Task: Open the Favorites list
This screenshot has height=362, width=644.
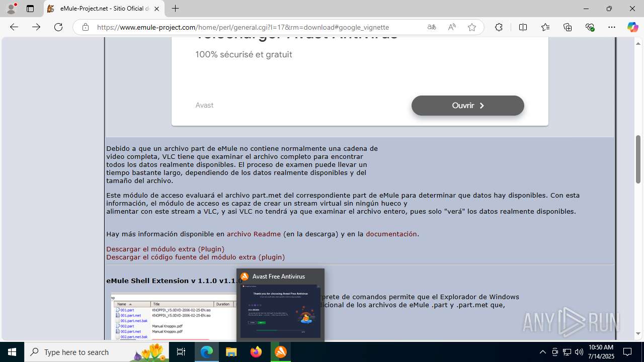Action: click(x=545, y=27)
